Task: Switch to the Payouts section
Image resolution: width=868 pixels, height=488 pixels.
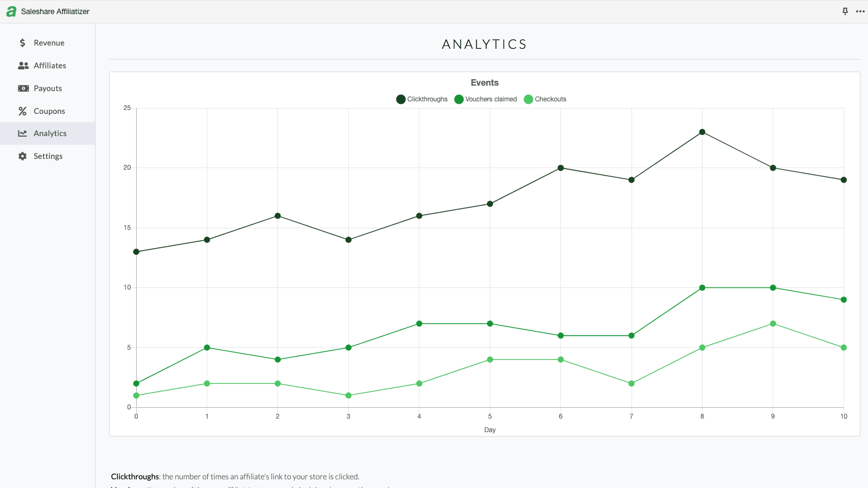Action: (47, 88)
